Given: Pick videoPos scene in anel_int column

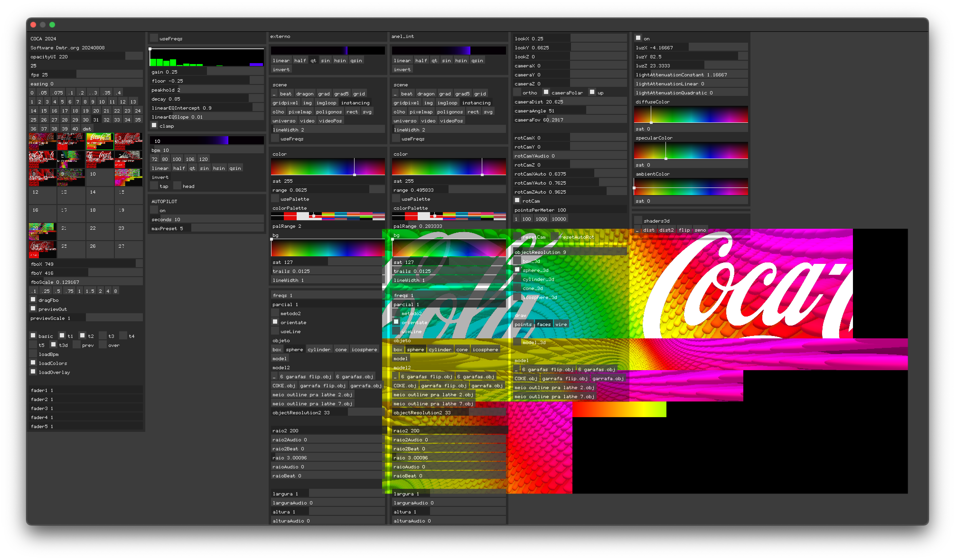Looking at the screenshot, I should pyautogui.click(x=451, y=121).
